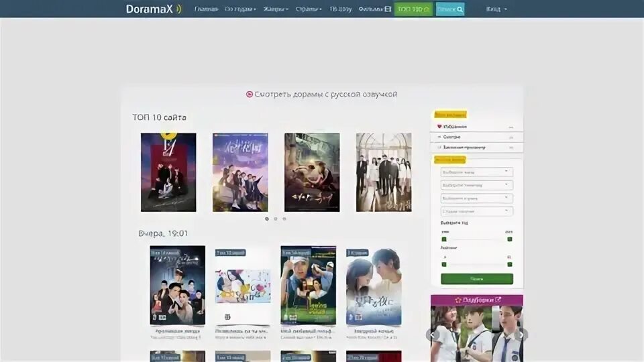Click the Вчера, 19:01 heading

pos(163,233)
